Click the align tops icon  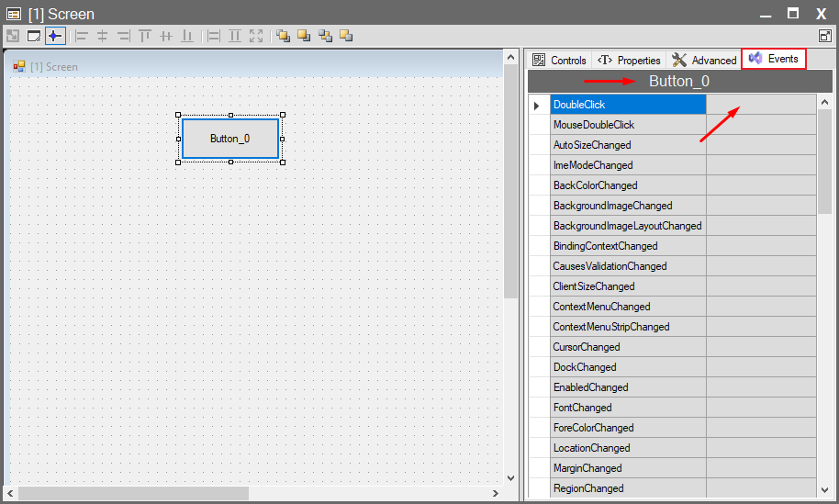145,36
